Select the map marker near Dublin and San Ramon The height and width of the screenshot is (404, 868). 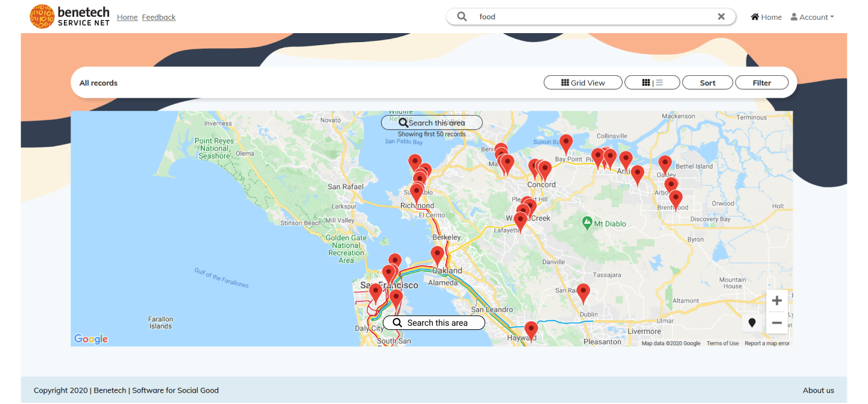(x=583, y=294)
